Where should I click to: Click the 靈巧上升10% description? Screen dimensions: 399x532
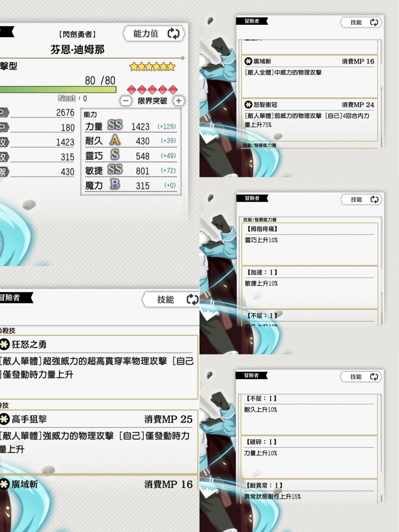[261, 240]
